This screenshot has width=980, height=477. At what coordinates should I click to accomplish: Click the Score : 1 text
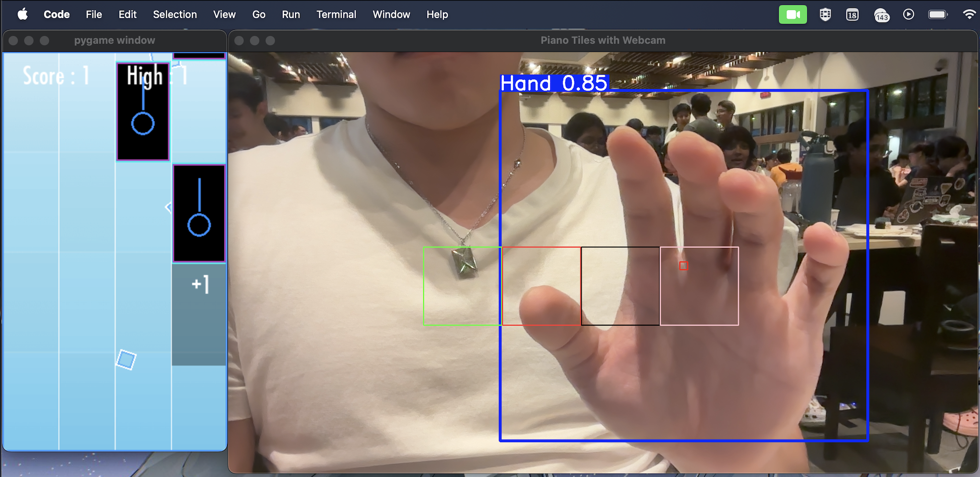point(56,76)
